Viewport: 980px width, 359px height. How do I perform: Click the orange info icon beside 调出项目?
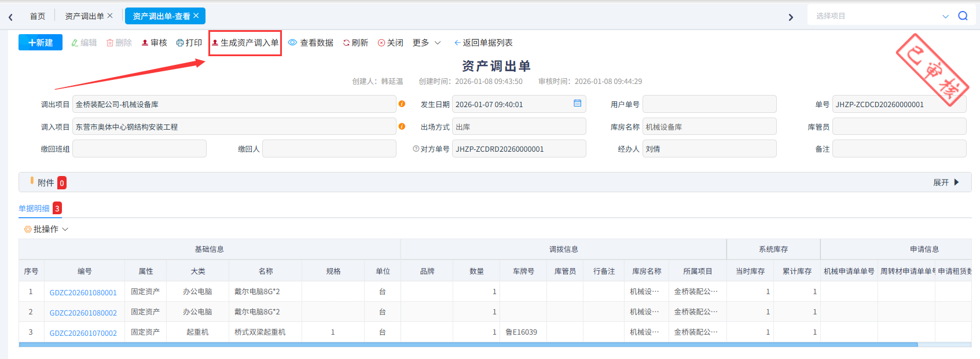402,104
